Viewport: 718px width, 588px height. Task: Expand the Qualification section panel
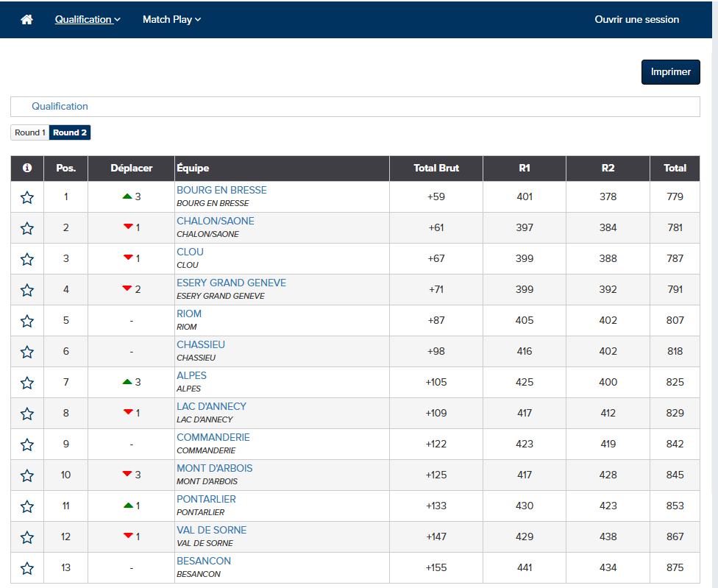pyautogui.click(x=60, y=107)
